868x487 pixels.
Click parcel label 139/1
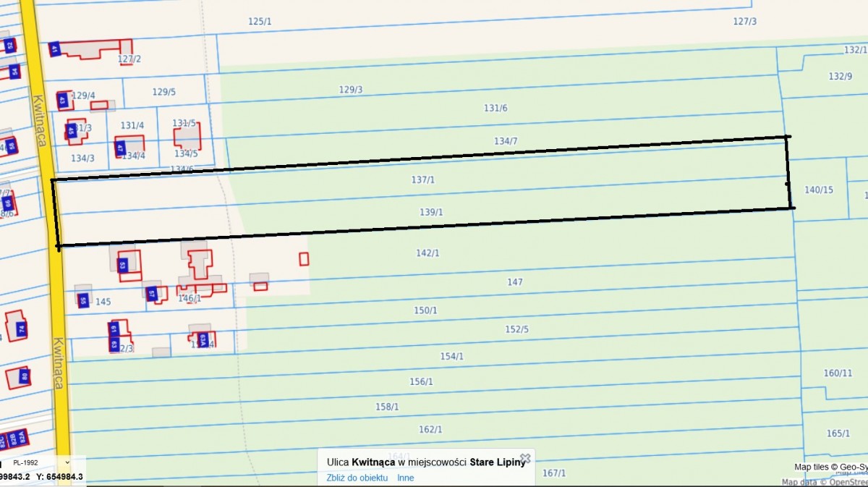(x=431, y=212)
